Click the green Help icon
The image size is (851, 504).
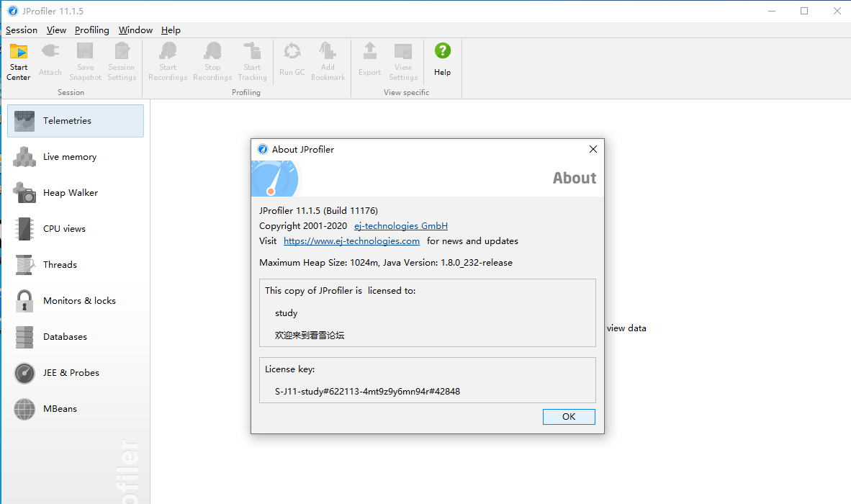click(x=442, y=51)
